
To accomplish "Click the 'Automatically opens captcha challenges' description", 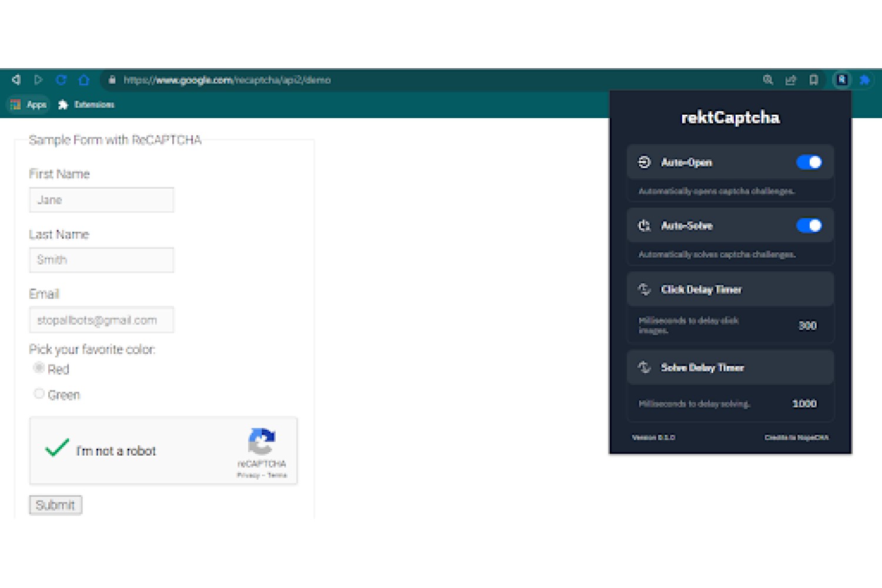I will pyautogui.click(x=717, y=191).
